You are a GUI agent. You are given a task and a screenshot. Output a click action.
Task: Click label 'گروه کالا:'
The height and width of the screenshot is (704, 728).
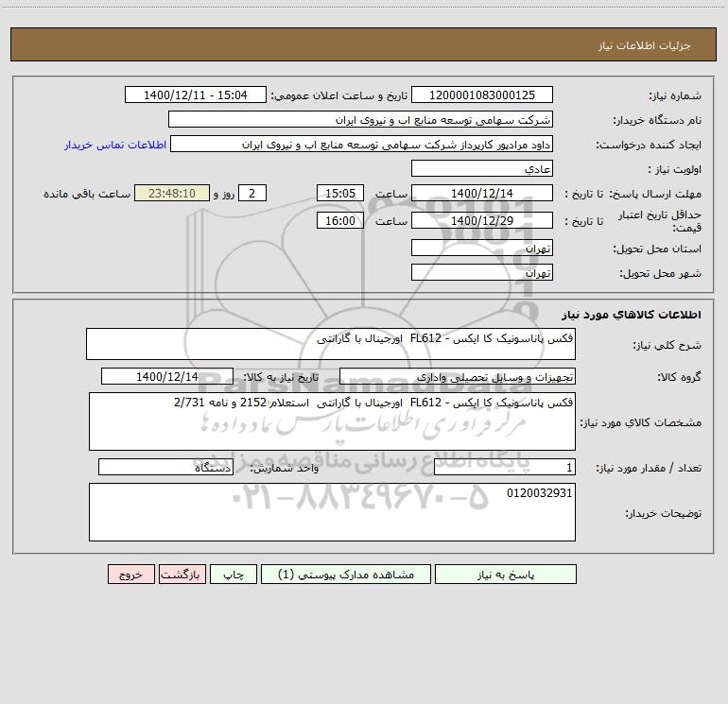(x=679, y=377)
